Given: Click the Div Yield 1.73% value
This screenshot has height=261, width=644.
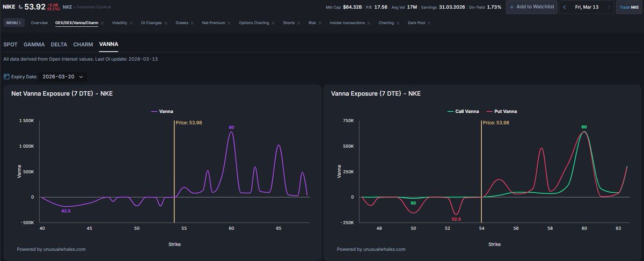Looking at the screenshot, I should pyautogui.click(x=494, y=7).
